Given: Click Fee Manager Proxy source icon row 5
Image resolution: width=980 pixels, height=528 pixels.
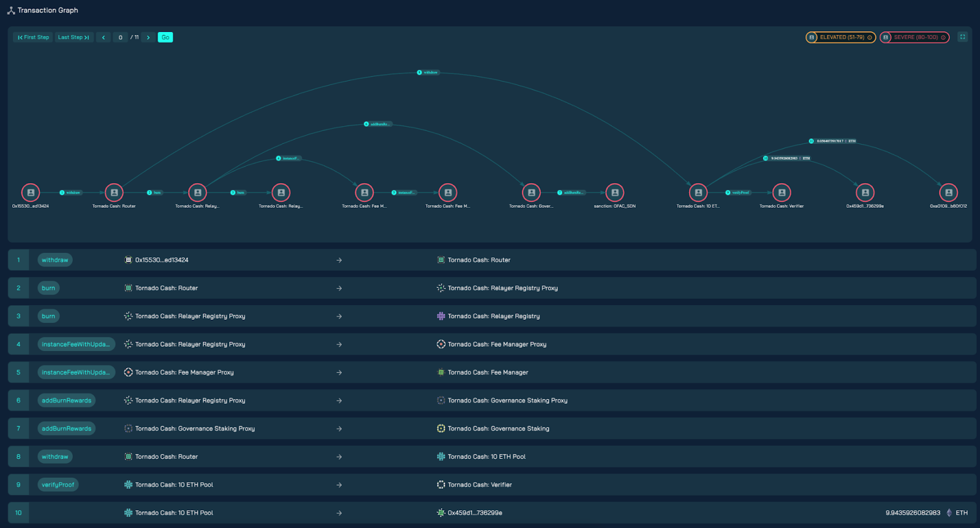Looking at the screenshot, I should [x=128, y=372].
